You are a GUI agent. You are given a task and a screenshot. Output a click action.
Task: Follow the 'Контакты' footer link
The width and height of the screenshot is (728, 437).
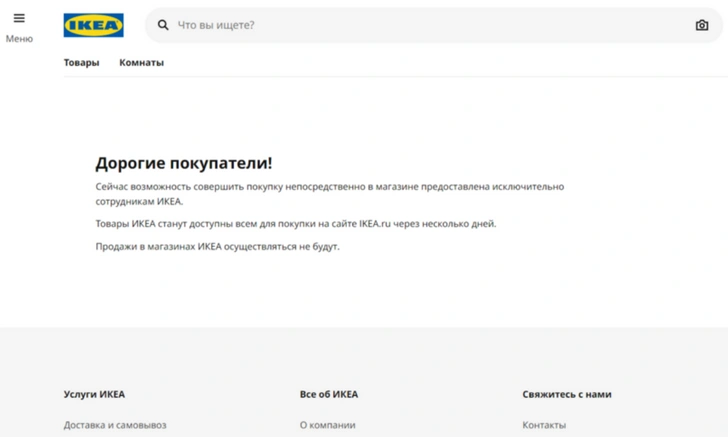544,425
